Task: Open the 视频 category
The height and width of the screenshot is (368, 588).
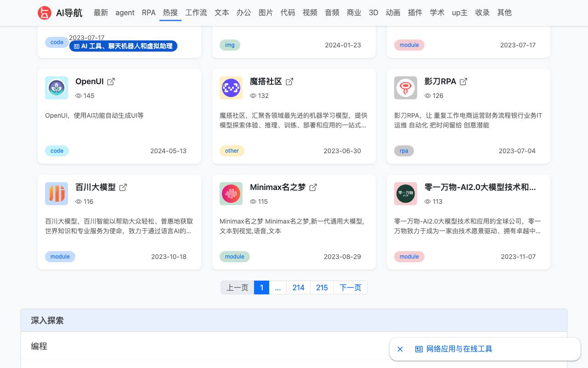Action: (x=310, y=13)
